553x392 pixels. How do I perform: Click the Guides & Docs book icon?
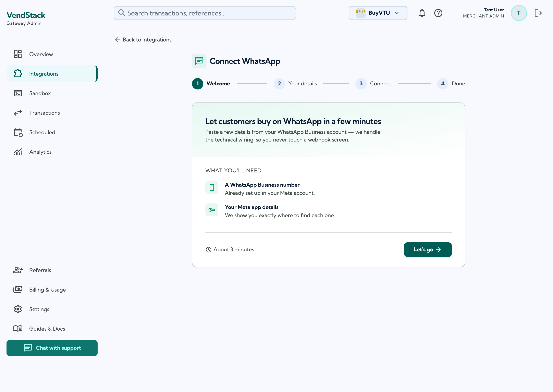[18, 329]
